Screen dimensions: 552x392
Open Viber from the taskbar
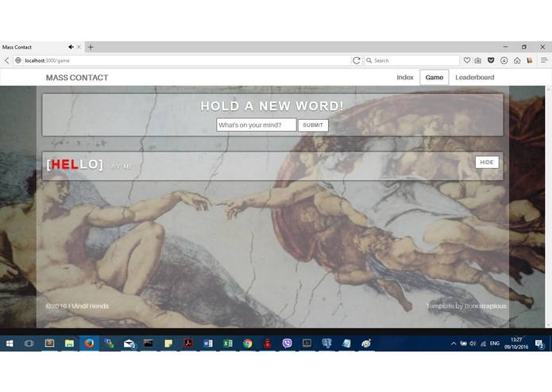coord(288,343)
